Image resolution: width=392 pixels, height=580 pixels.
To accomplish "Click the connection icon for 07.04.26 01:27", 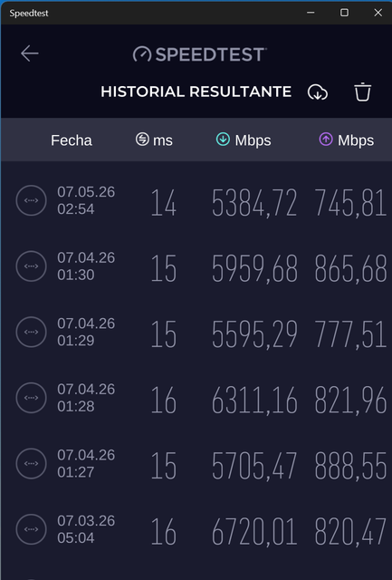I will [x=31, y=463].
